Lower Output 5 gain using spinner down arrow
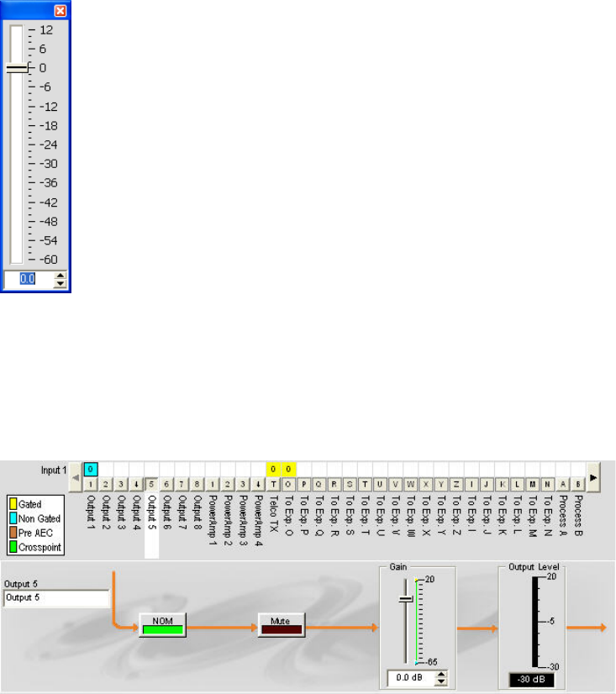The width and height of the screenshot is (616, 694). (441, 681)
